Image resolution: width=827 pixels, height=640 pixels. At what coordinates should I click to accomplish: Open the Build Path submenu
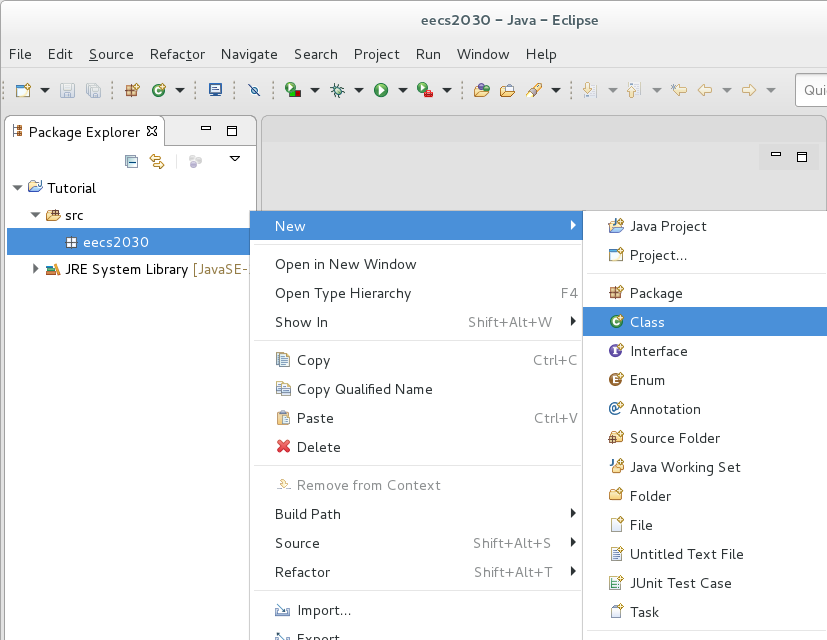point(416,514)
